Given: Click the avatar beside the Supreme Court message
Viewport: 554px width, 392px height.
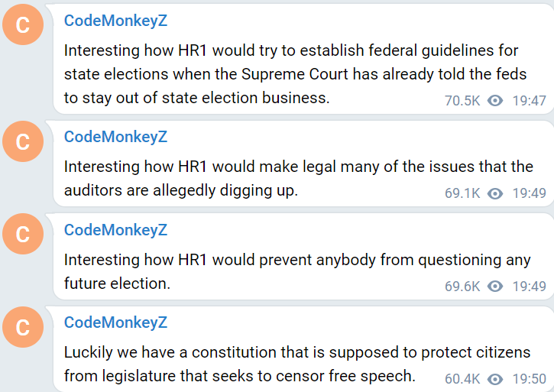Looking at the screenshot, I should [23, 25].
